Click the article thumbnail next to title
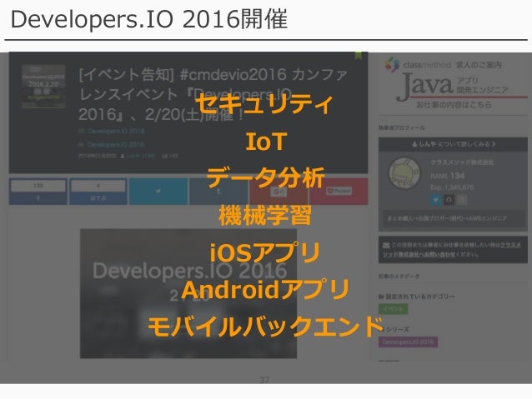 click(x=43, y=87)
